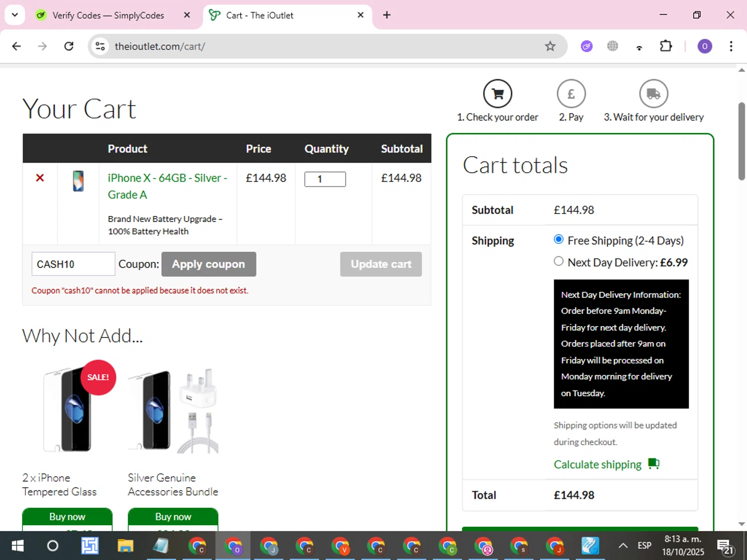This screenshot has width=747, height=560.
Task: Open a new browser tab
Action: [x=387, y=15]
